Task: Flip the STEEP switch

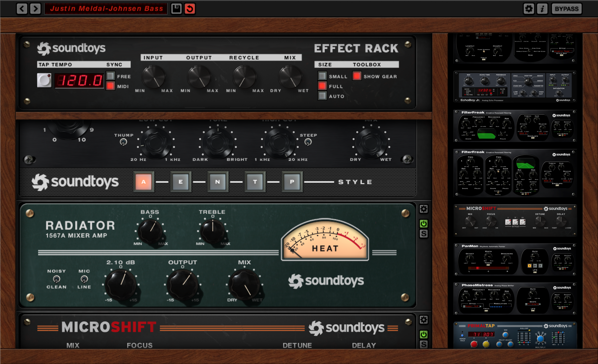Action: (308, 142)
